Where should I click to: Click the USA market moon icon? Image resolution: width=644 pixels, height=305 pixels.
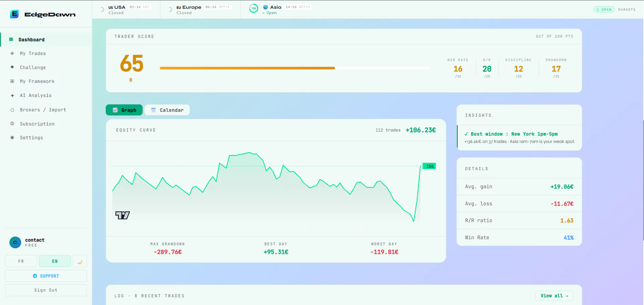102,10
